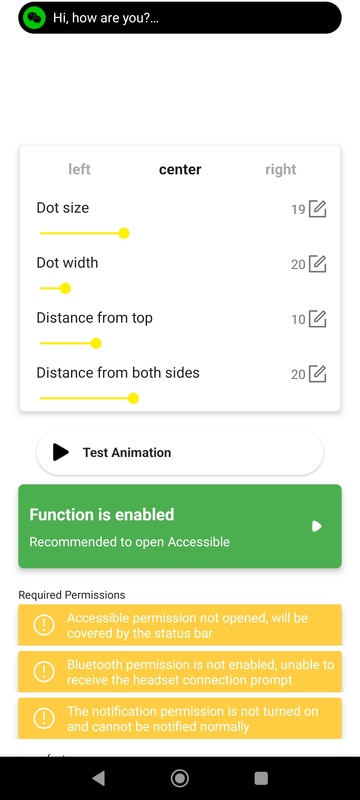The width and height of the screenshot is (360, 800).
Task: Tap warning icon on notification permission banner
Action: [x=44, y=718]
